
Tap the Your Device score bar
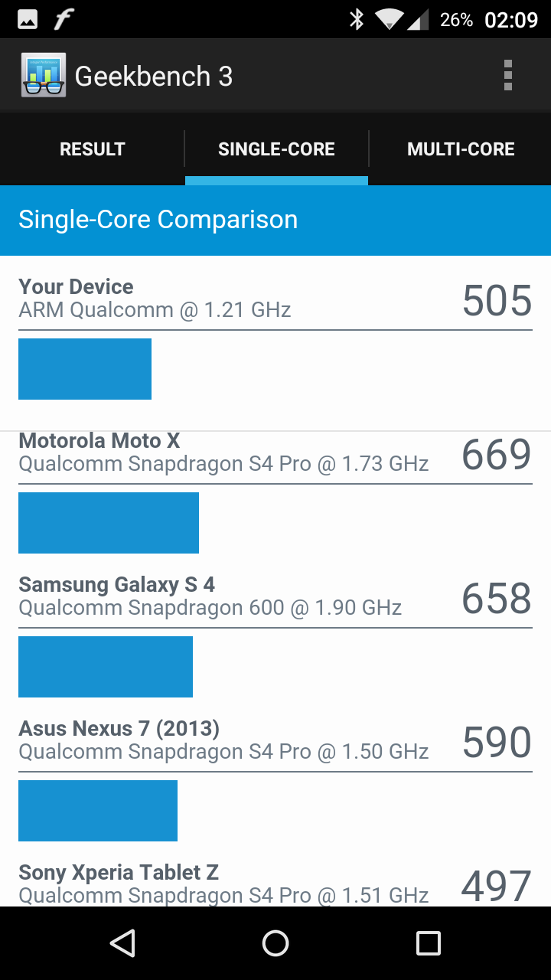tap(85, 369)
